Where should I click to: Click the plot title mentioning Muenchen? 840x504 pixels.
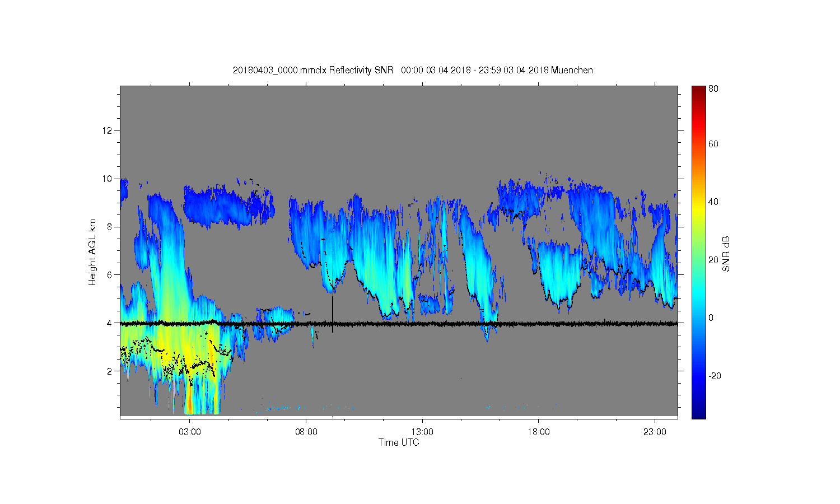[x=413, y=70]
